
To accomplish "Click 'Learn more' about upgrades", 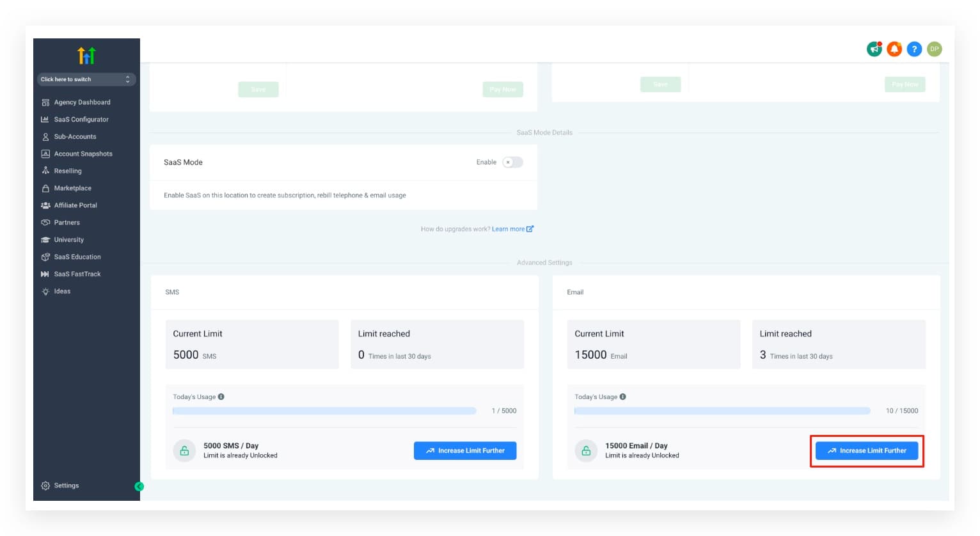I will tap(509, 228).
